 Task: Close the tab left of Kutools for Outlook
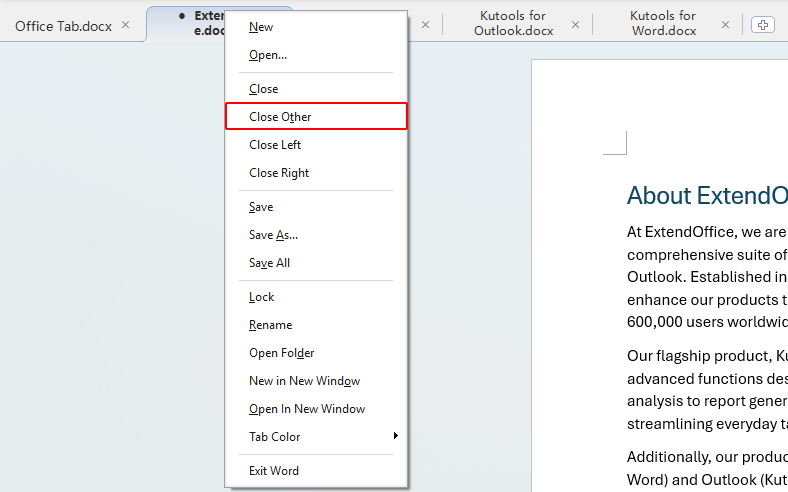pyautogui.click(x=426, y=25)
